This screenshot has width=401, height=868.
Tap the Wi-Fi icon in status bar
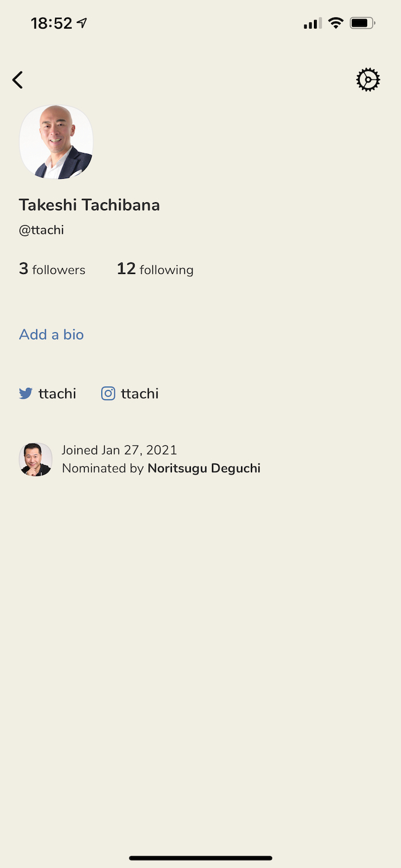(x=336, y=23)
